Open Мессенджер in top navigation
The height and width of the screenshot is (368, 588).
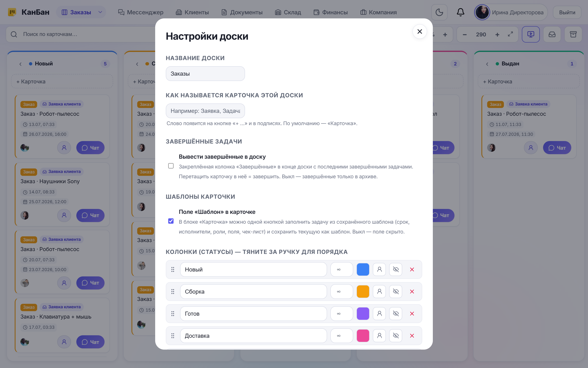click(x=140, y=12)
